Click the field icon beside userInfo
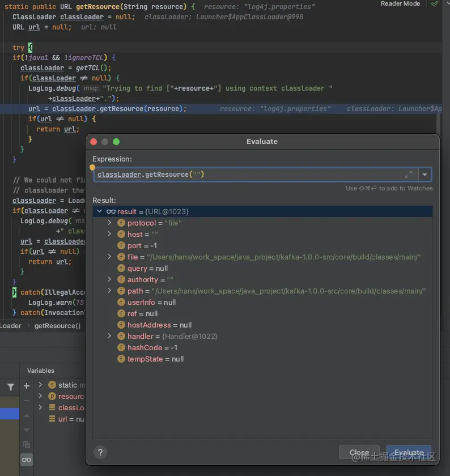The image size is (450, 476). click(121, 303)
